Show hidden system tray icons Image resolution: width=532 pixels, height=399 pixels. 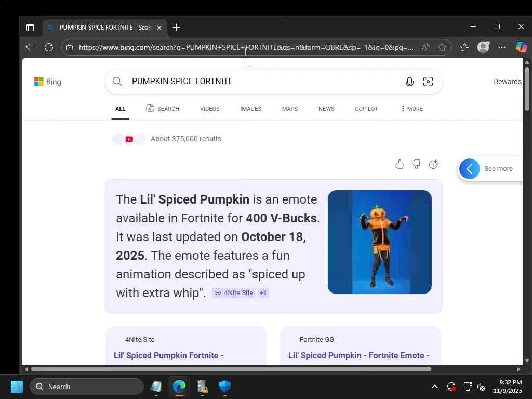point(435,387)
